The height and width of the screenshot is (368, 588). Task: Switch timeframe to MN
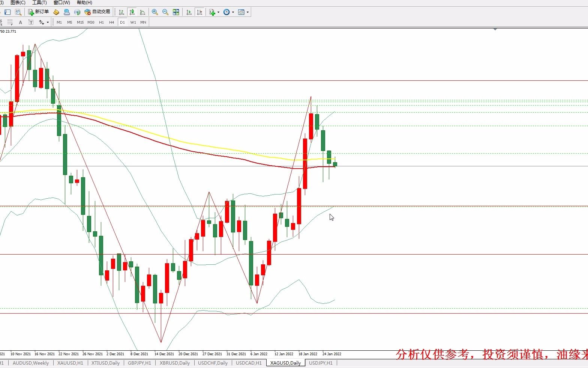[143, 23]
